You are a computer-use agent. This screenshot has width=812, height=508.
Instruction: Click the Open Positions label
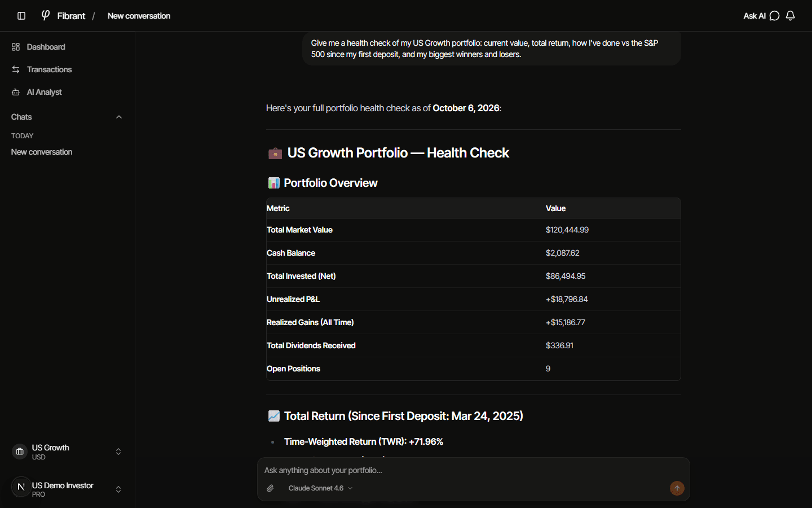pos(293,369)
